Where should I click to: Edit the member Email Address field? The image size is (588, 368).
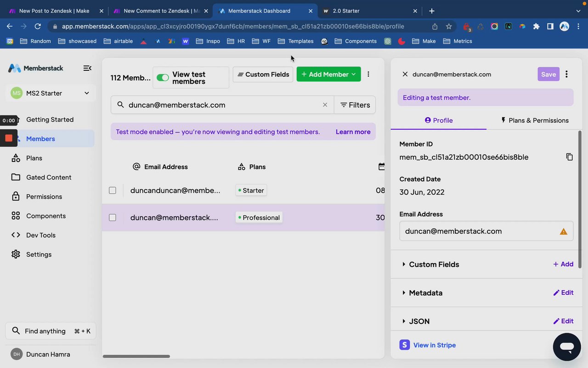coord(486,231)
